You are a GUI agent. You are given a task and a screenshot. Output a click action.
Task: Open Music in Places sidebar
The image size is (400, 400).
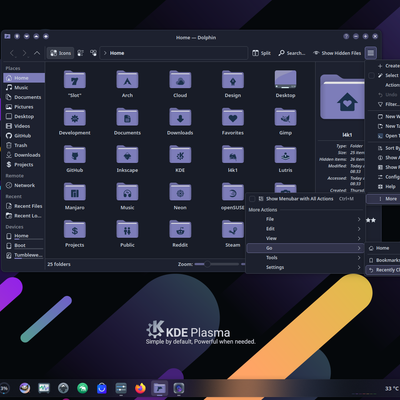24,87
